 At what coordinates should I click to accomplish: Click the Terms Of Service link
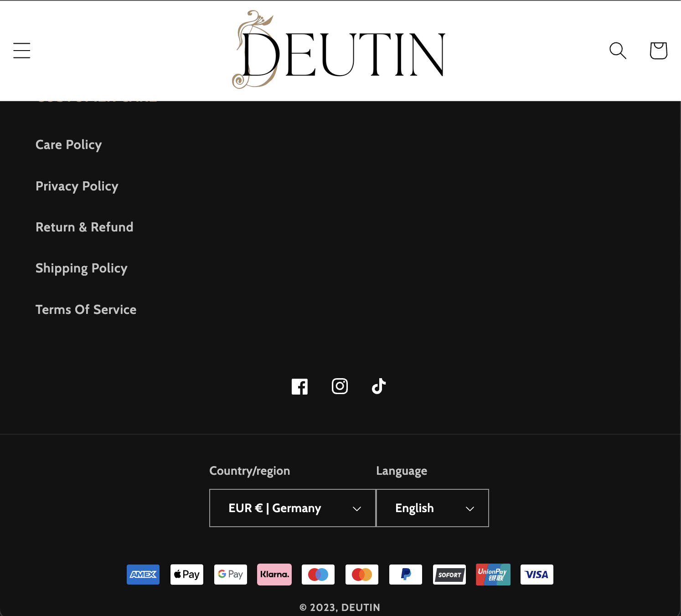tap(86, 309)
